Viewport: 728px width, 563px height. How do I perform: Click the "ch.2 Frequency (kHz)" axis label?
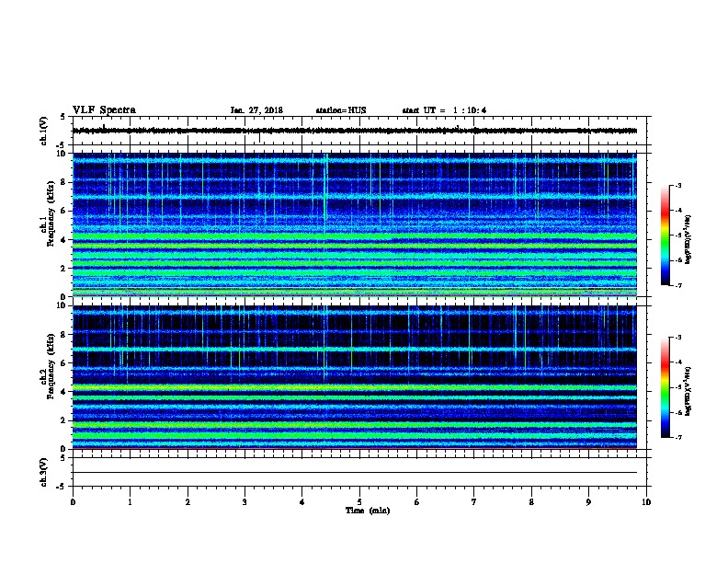pos(47,366)
